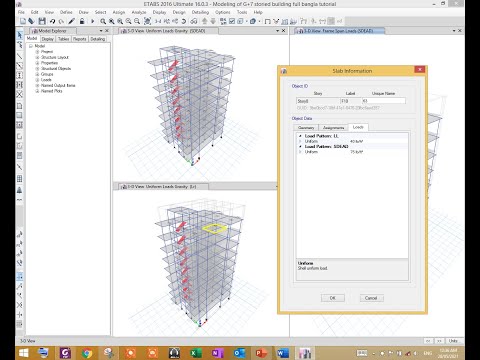The image size is (480, 360).
Task: Click OK in the Slab Information dialog
Action: (333, 298)
